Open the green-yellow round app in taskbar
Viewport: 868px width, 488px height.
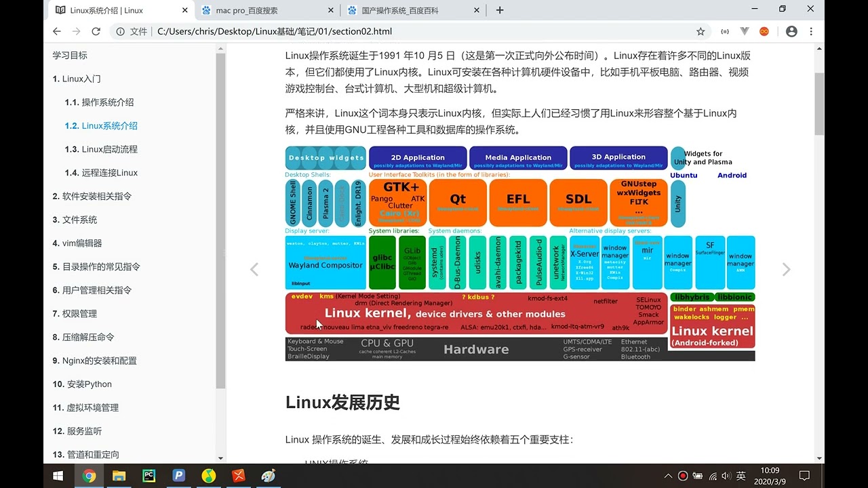pyautogui.click(x=208, y=476)
